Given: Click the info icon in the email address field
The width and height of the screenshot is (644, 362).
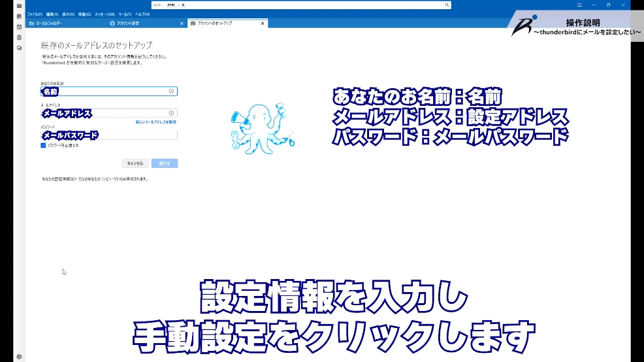Looking at the screenshot, I should (171, 113).
